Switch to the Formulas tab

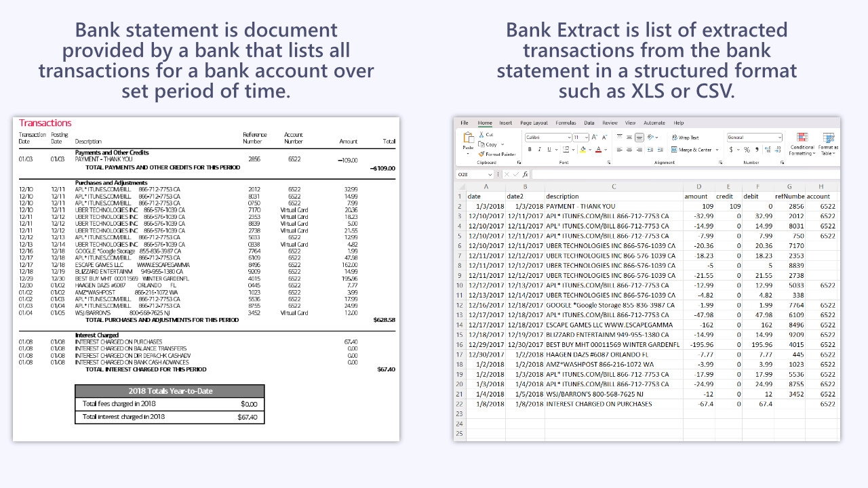point(566,123)
